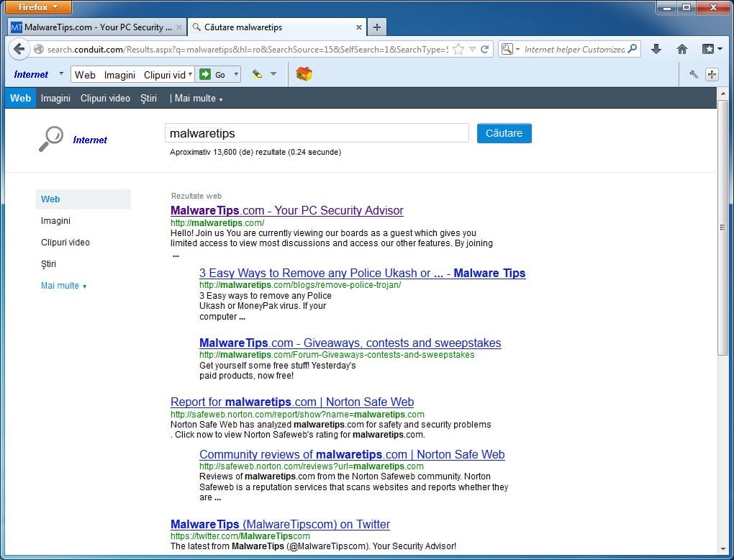Go to the home page icon

tap(682, 49)
